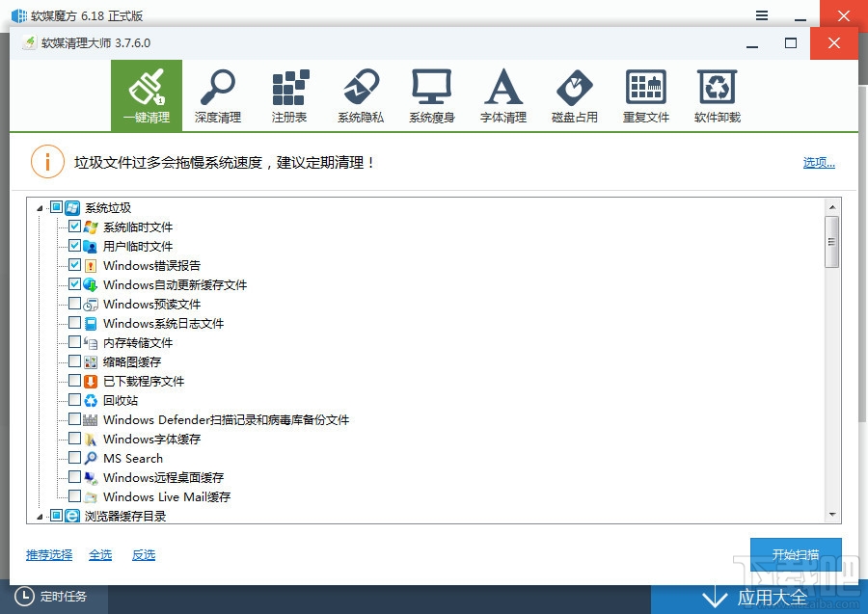Click the 软媒清理大师 title bar app icon

click(30, 43)
